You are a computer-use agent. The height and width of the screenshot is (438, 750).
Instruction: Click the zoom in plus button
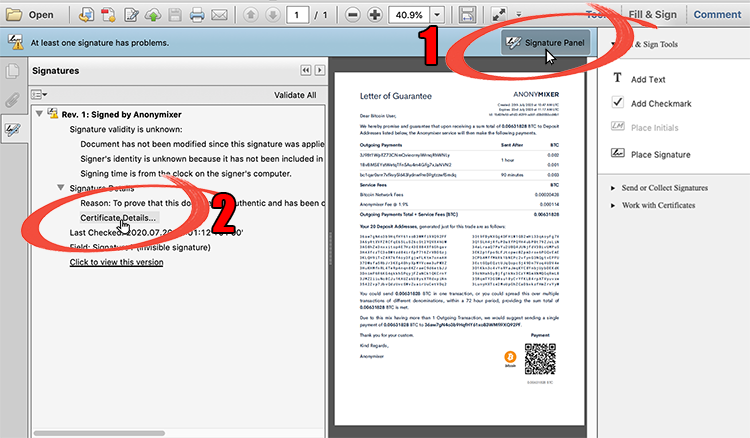tap(376, 15)
